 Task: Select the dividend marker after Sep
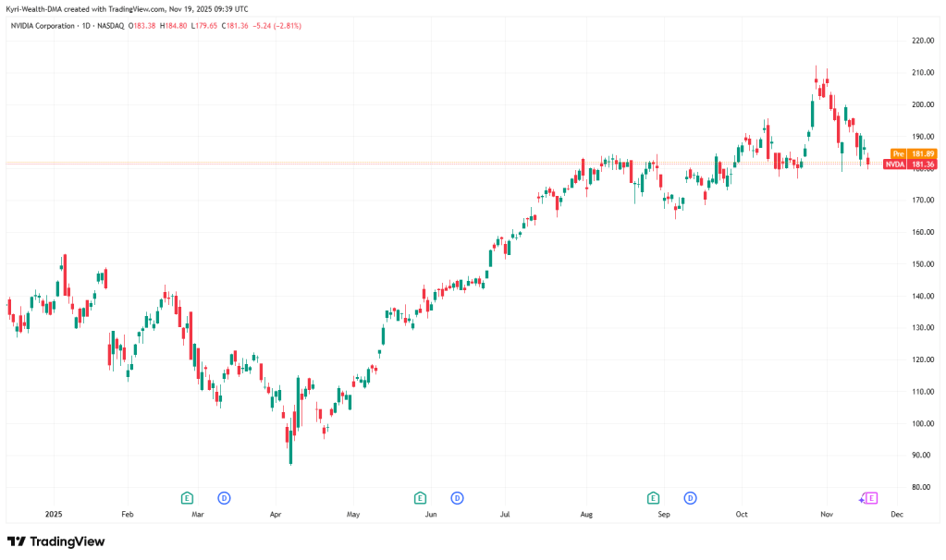[690, 498]
